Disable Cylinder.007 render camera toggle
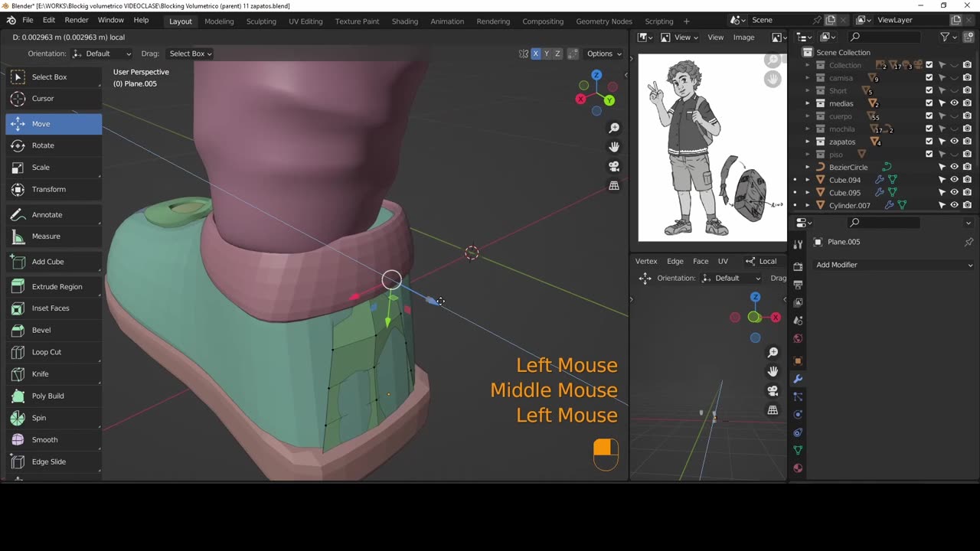The width and height of the screenshot is (980, 551). [x=968, y=205]
